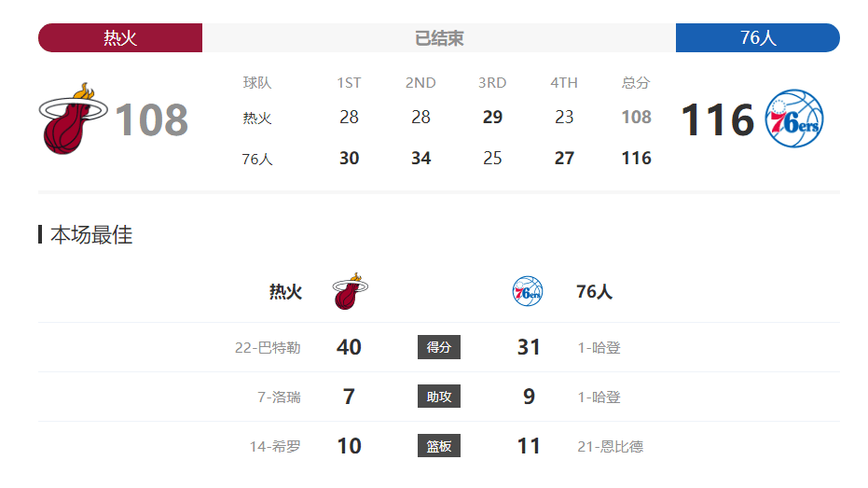
Task: Click the 热火 row label in score table
Action: tap(257, 118)
